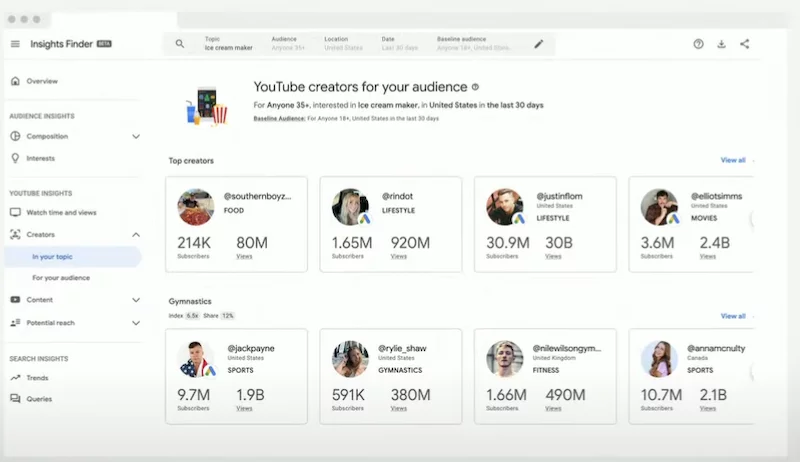800x462 pixels.
Task: Click View all for Gymnastics section
Action: tap(733, 316)
